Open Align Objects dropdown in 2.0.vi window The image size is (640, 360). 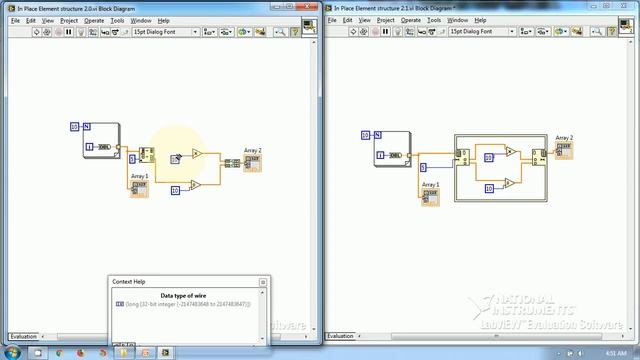(209, 32)
